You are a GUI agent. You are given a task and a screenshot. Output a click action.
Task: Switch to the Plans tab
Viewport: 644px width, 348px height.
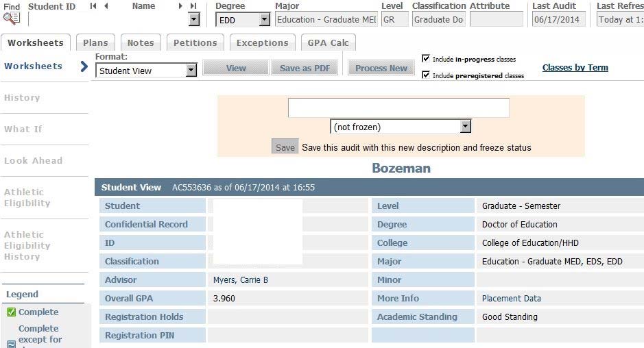coord(95,42)
